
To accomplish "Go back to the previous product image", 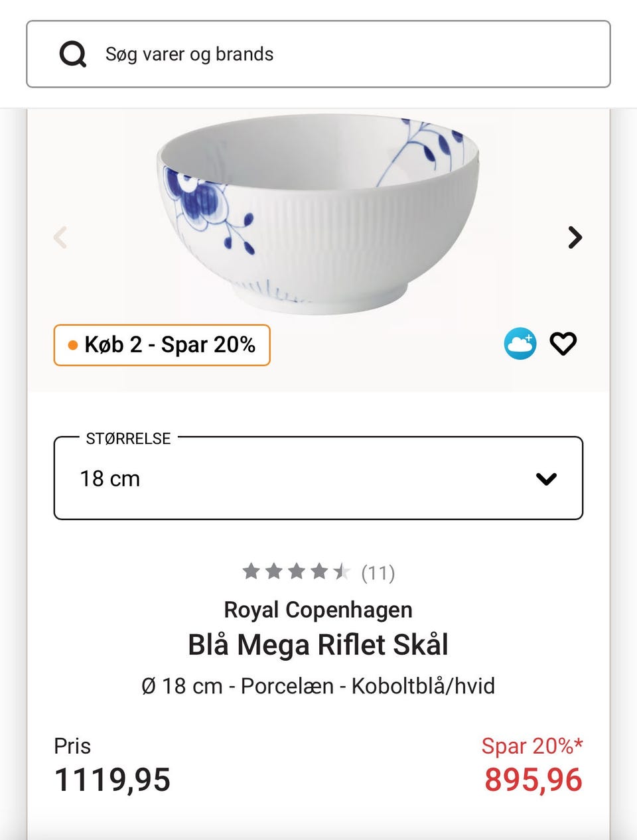I will click(60, 237).
